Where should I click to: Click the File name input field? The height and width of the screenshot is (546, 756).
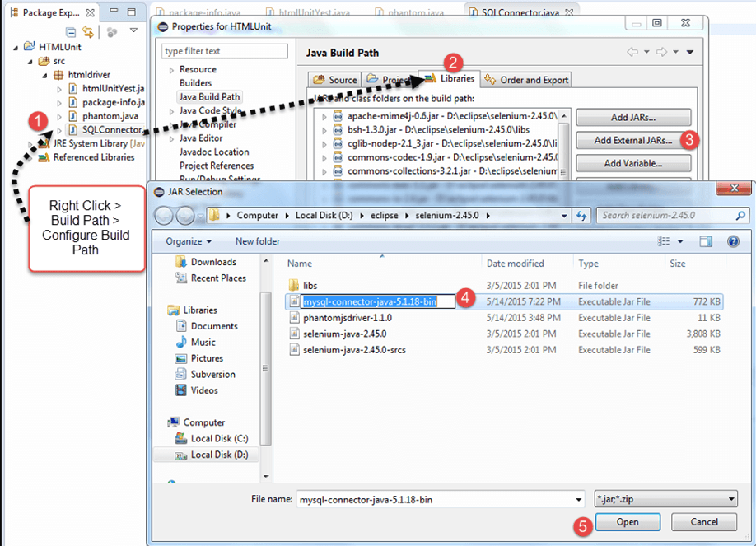[x=436, y=499]
